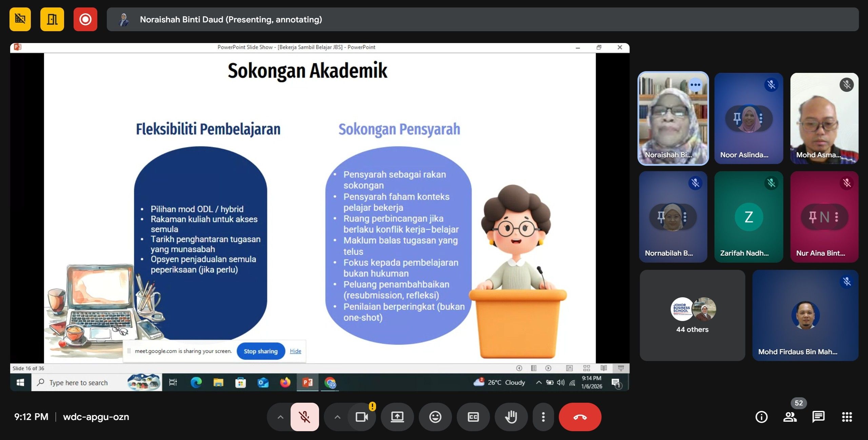Open the 44 others participants tile

692,315
